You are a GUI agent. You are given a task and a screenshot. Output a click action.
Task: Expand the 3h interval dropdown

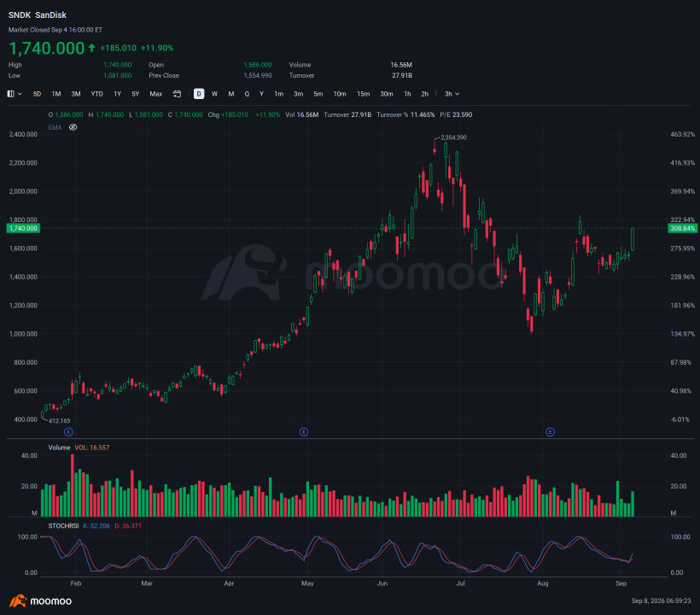pos(452,94)
